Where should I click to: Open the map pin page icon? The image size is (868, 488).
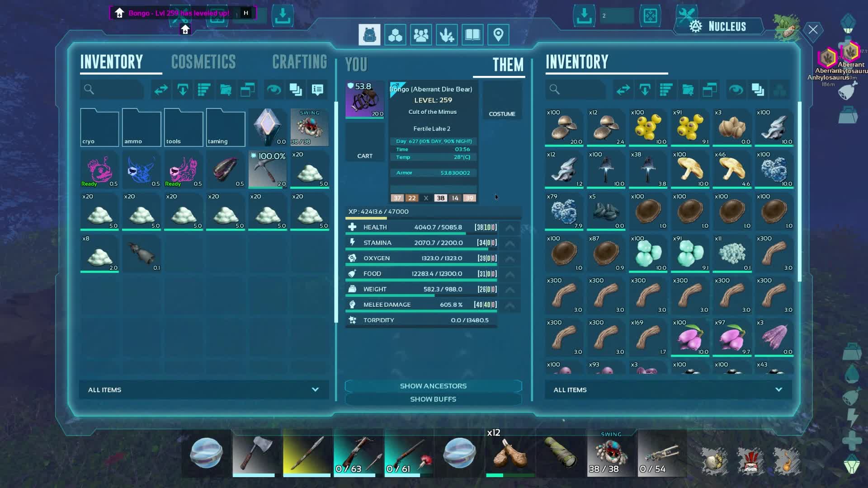pyautogui.click(x=498, y=35)
